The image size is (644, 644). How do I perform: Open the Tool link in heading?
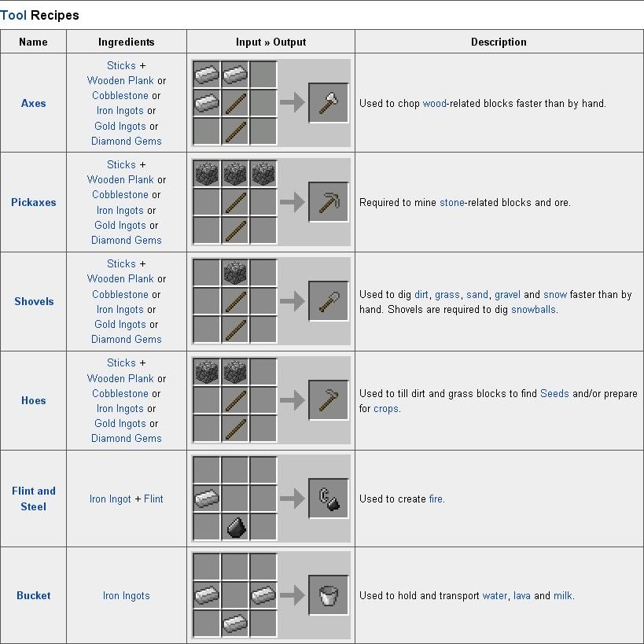13,15
